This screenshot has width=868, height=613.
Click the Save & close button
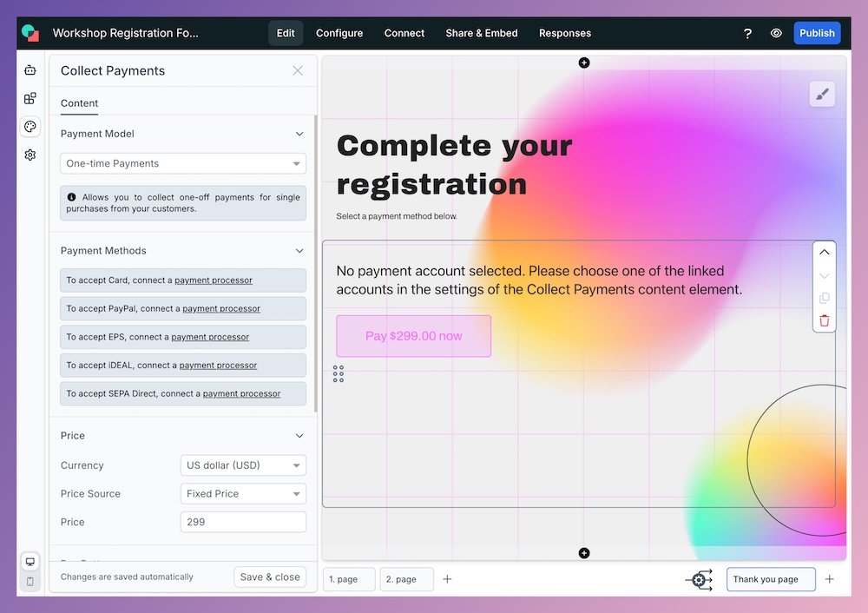pyautogui.click(x=270, y=577)
